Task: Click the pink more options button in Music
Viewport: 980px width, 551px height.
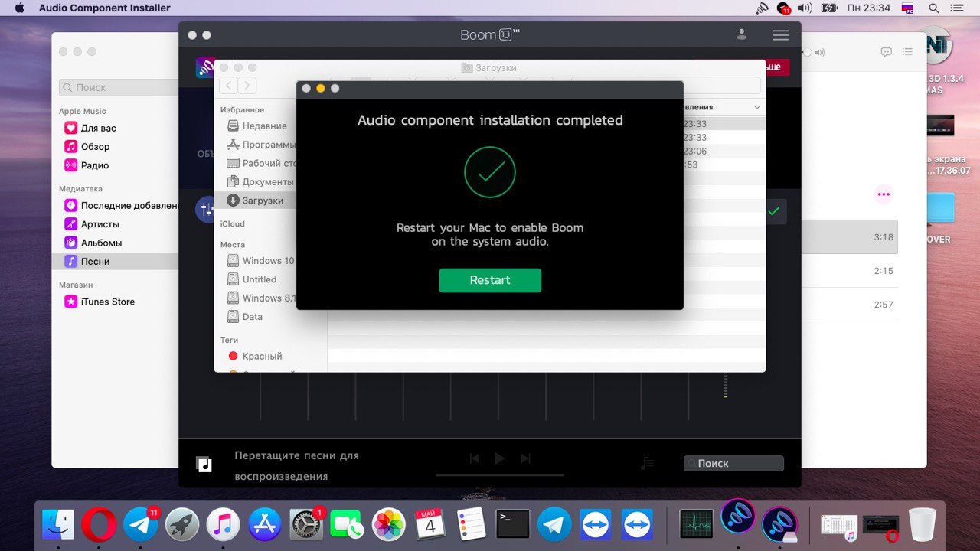Action: click(884, 194)
